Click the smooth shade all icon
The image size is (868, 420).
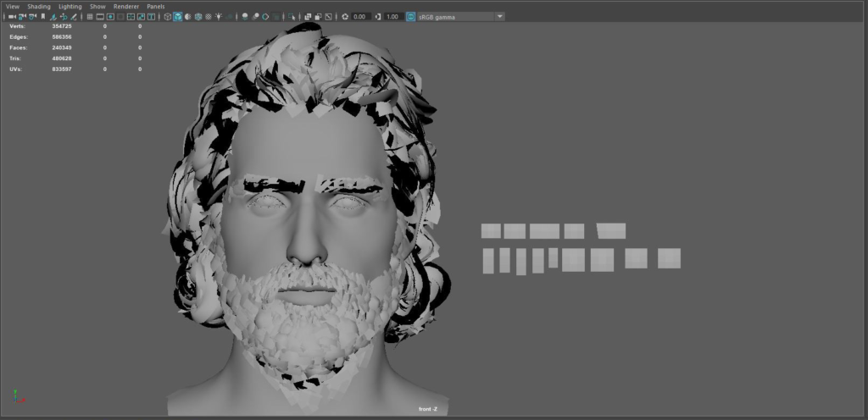pos(177,16)
